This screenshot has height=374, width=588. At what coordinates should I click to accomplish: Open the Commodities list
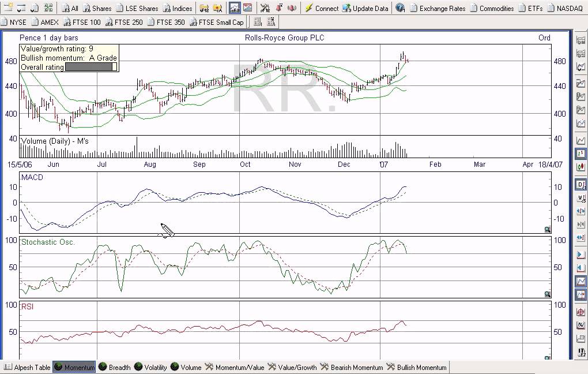[492, 8]
